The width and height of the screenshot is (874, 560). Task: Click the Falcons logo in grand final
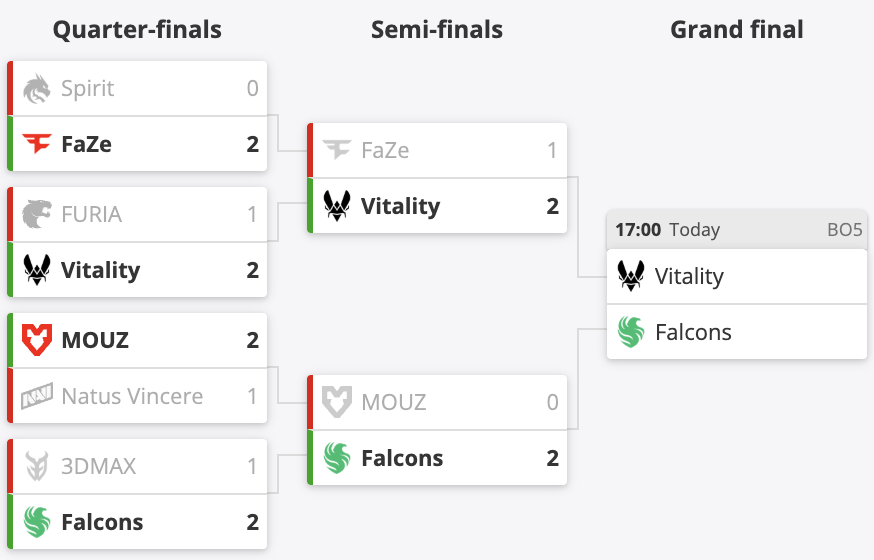pyautogui.click(x=631, y=332)
